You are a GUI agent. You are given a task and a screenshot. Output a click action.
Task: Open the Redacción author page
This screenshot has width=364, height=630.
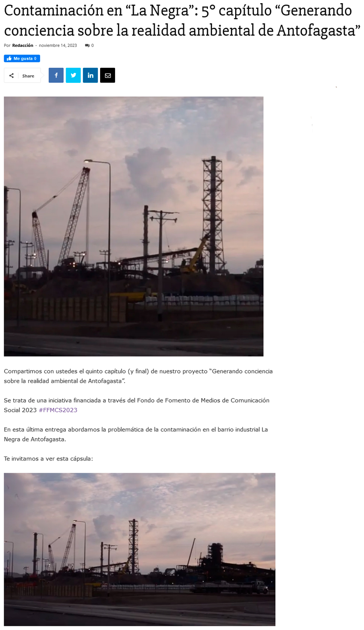[x=23, y=46]
